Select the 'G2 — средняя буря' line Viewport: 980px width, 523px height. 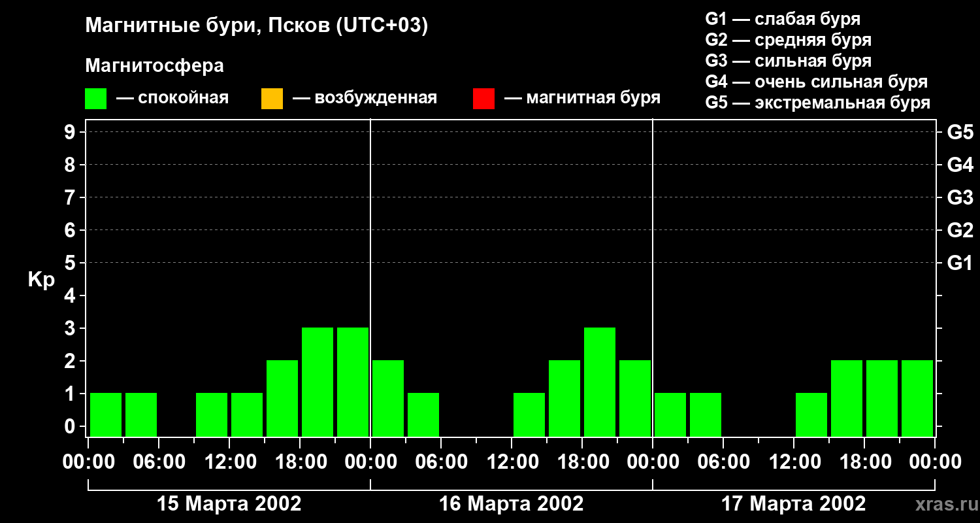point(788,40)
